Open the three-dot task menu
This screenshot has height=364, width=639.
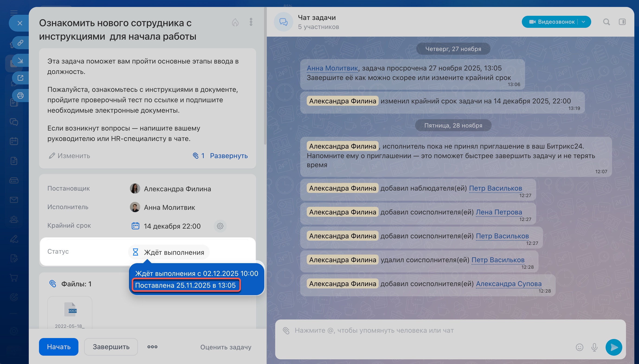251,22
